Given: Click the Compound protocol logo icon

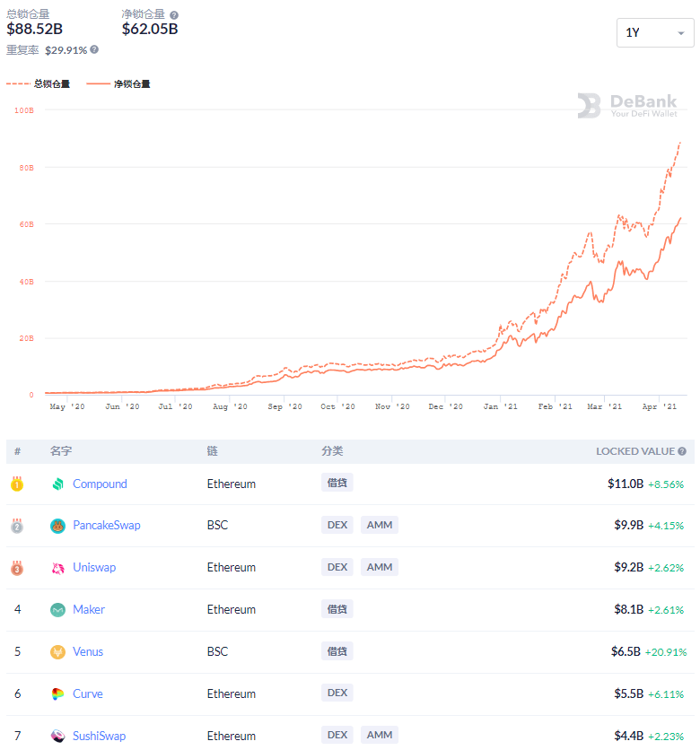Looking at the screenshot, I should 58,484.
